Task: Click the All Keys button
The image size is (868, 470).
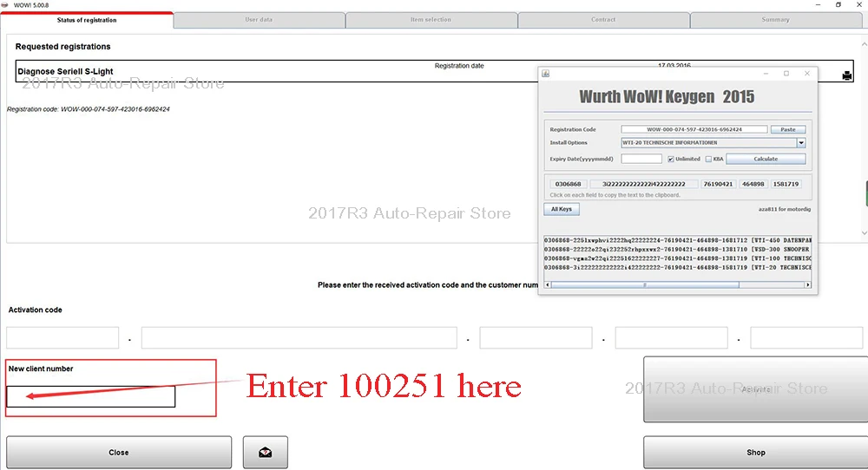Action: tap(562, 209)
